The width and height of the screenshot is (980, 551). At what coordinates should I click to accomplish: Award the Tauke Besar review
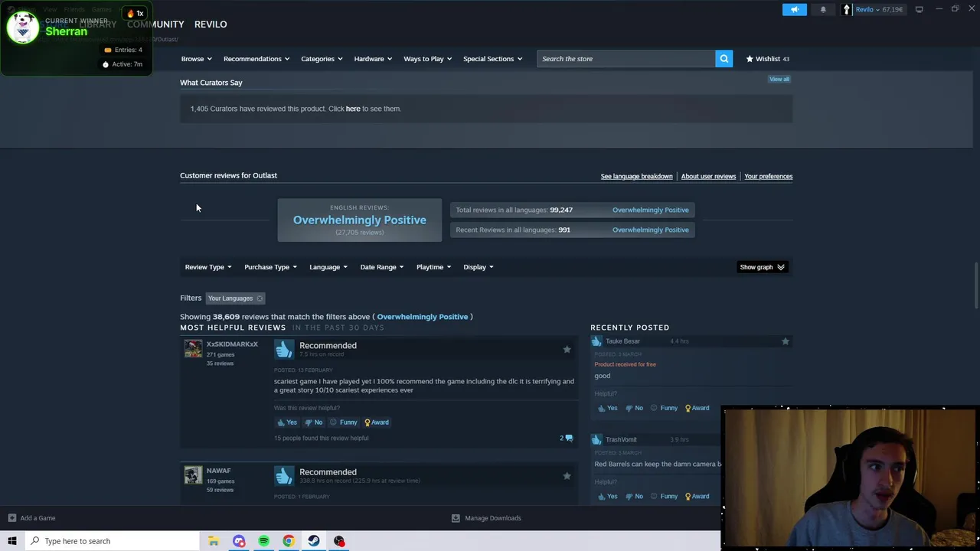click(x=697, y=408)
